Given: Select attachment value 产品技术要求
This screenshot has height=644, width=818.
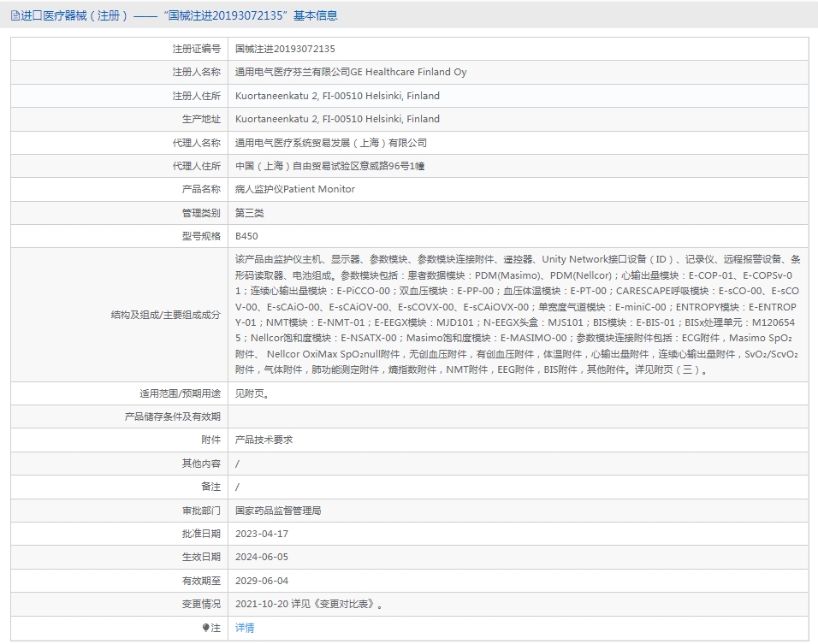Looking at the screenshot, I should [x=264, y=440].
